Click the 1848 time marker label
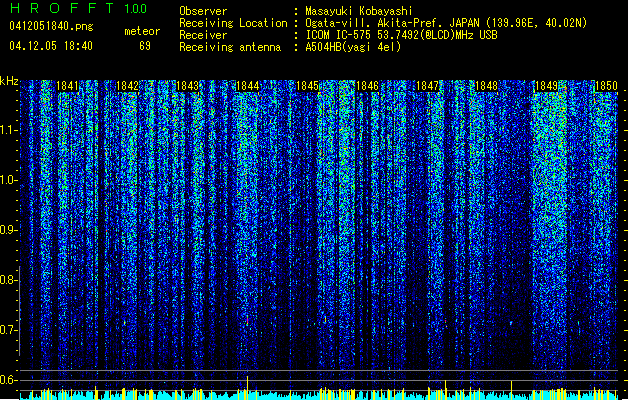The width and height of the screenshot is (629, 400). coord(486,86)
